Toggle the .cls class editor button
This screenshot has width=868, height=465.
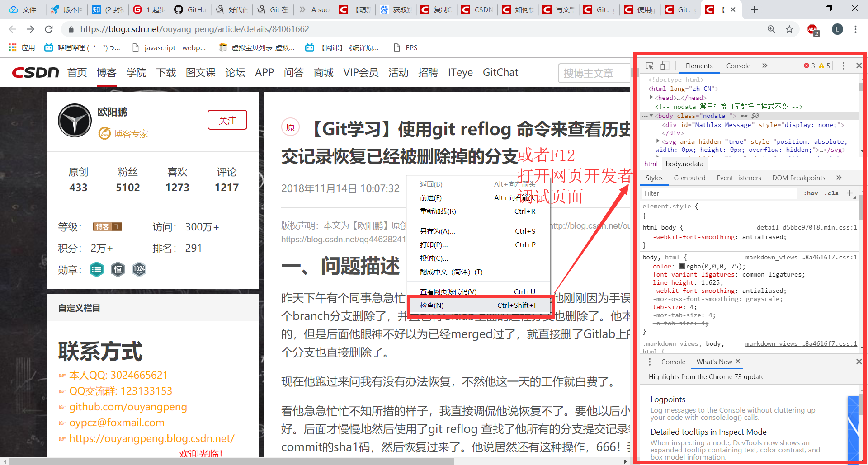(x=831, y=193)
